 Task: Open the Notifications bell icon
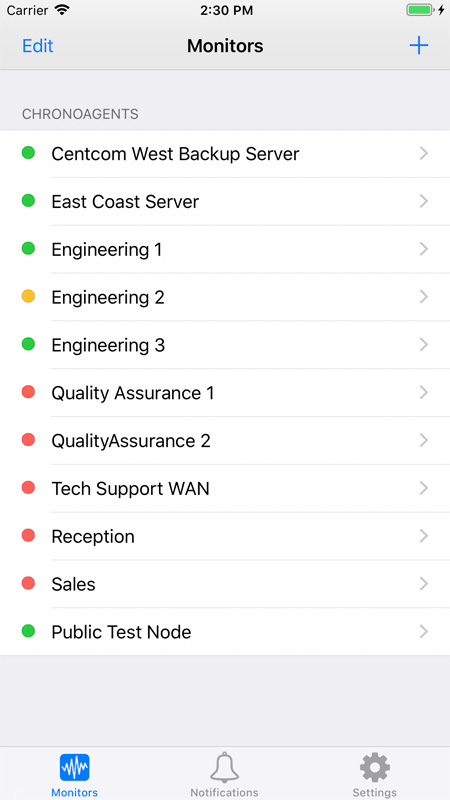[224, 767]
